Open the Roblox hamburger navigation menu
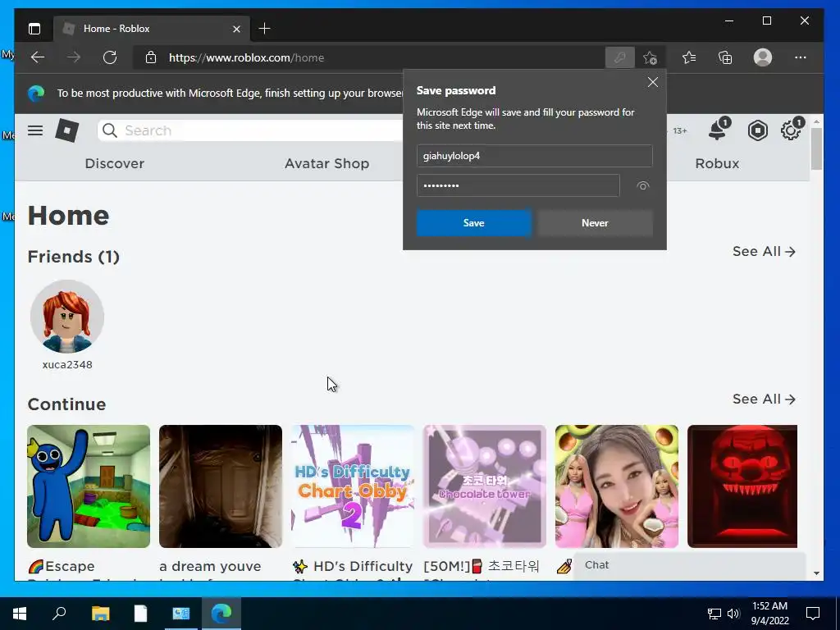This screenshot has height=630, width=840. [x=35, y=130]
